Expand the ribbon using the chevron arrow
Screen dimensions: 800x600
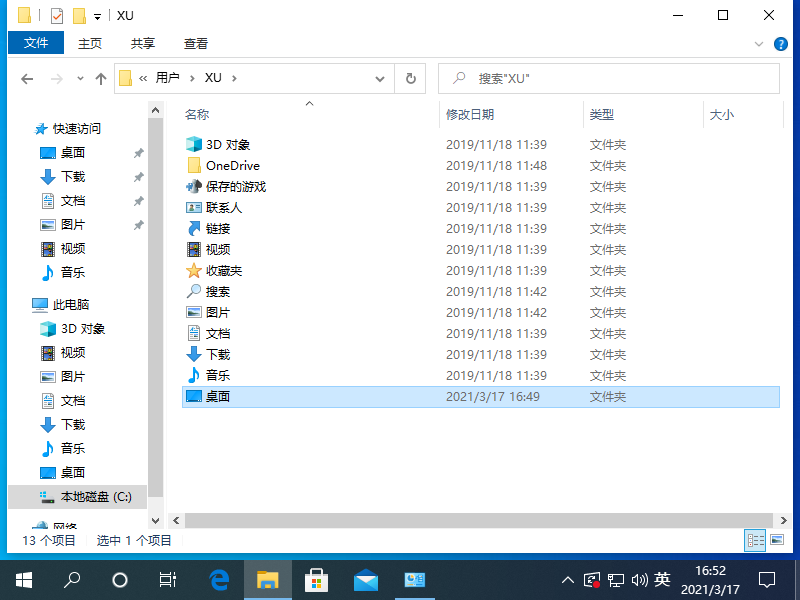[759, 43]
